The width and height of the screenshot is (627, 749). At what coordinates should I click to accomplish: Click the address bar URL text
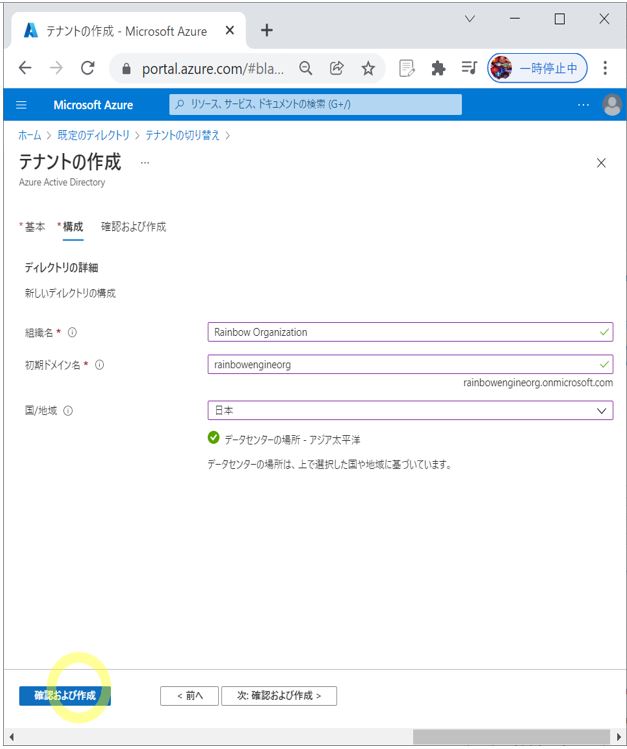213,69
